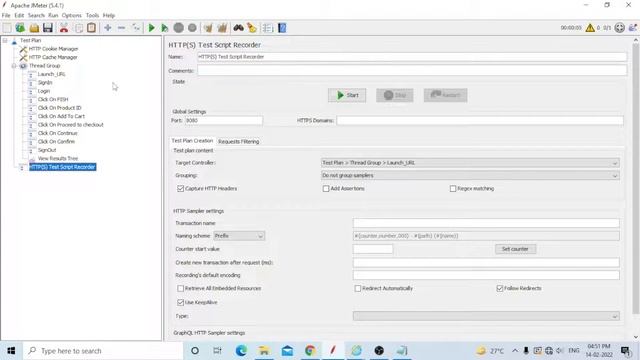Open Microsoft Edge from the taskbar
Image resolution: width=640 pixels, height=360 pixels.
(241, 350)
